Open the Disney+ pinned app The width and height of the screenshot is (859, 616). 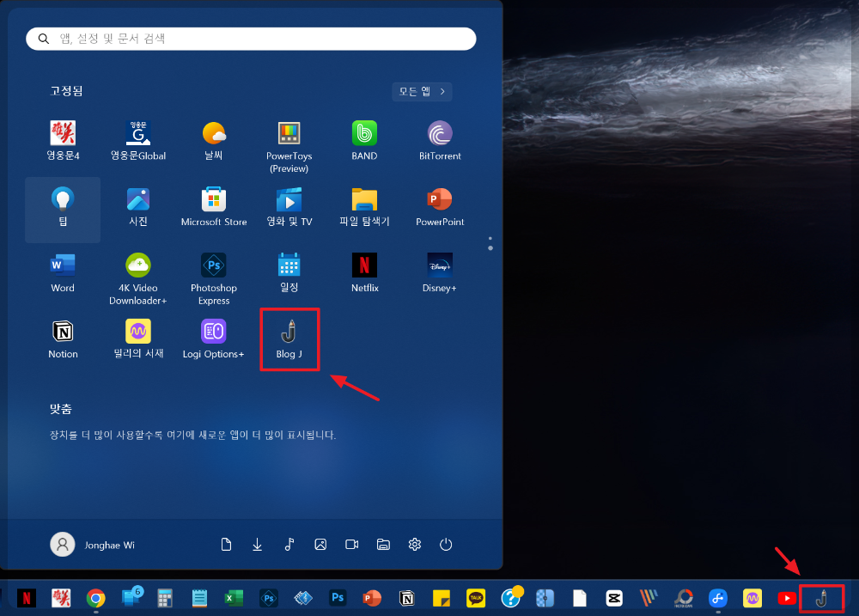tap(440, 273)
